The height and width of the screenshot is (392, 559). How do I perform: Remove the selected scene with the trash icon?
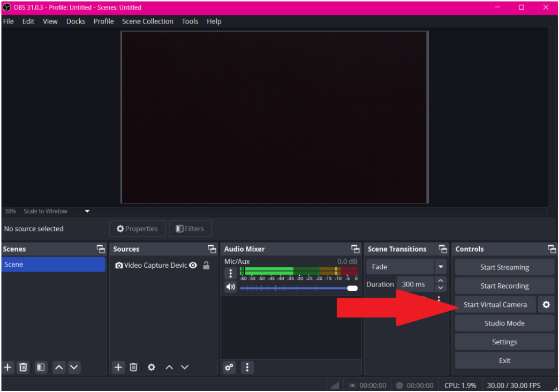pyautogui.click(x=23, y=367)
